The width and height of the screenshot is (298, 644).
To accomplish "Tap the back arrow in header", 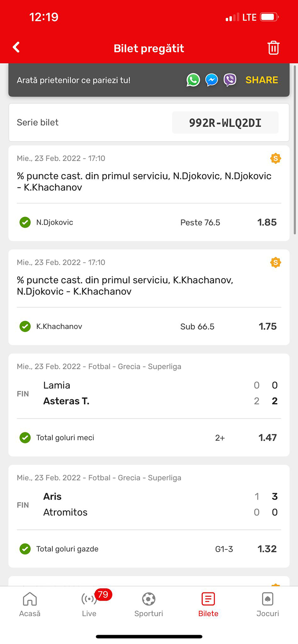I will coord(16,47).
